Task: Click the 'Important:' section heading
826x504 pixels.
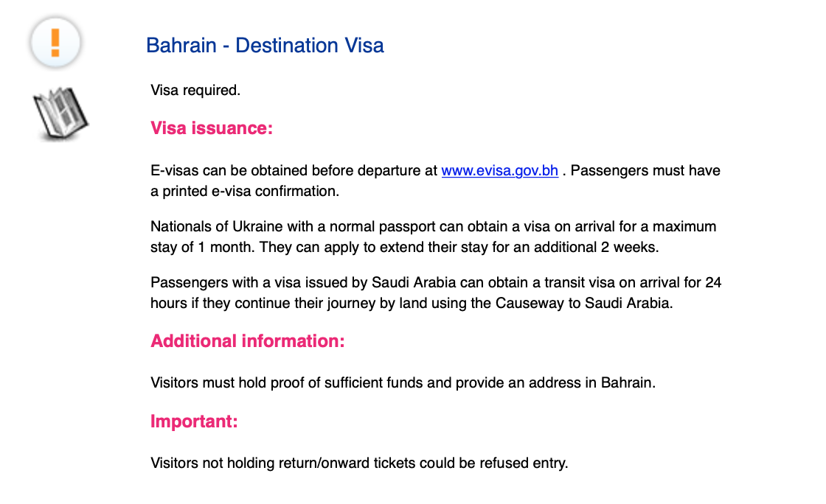Action: click(x=194, y=421)
